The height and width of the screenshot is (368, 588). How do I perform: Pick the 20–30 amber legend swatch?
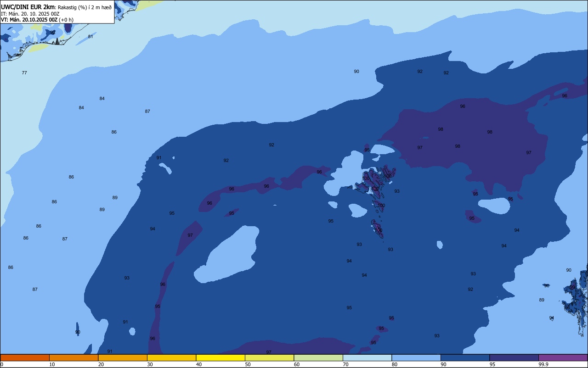tap(123, 357)
